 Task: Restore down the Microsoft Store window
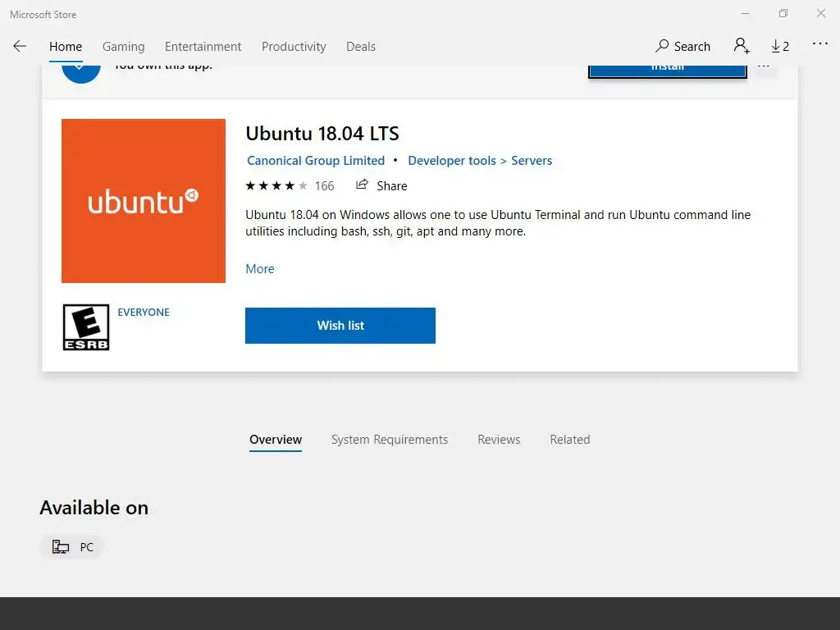[783, 13]
